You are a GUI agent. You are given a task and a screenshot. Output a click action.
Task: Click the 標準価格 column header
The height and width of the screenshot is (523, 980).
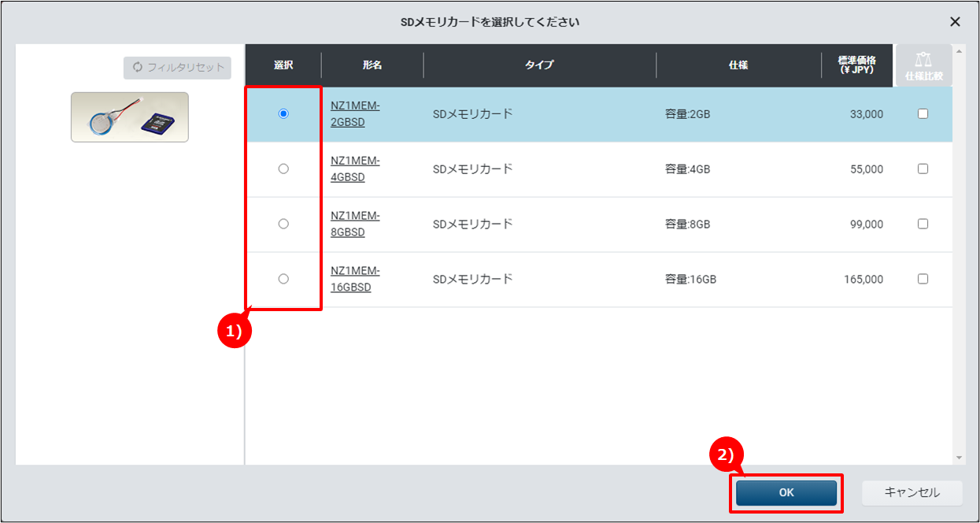pyautogui.click(x=857, y=65)
